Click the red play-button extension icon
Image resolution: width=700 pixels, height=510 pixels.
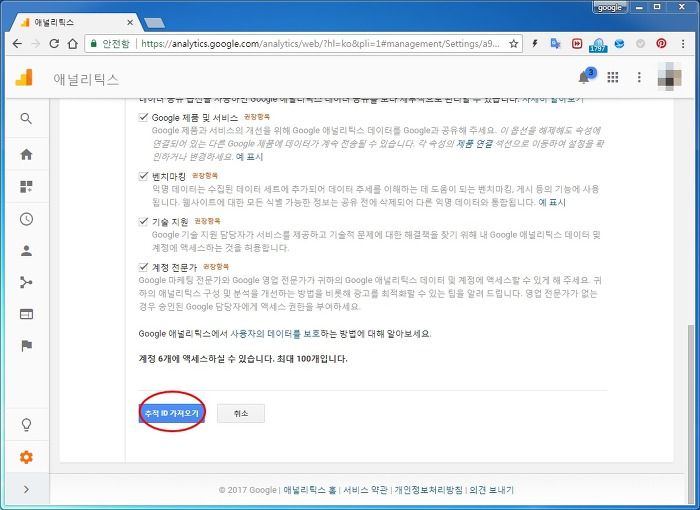pyautogui.click(x=577, y=43)
